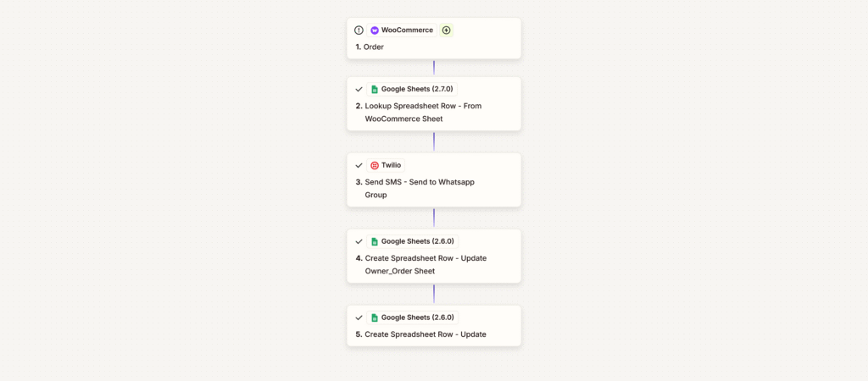Image resolution: width=868 pixels, height=381 pixels.
Task: Click the checkmark status on step 4
Action: tap(359, 241)
